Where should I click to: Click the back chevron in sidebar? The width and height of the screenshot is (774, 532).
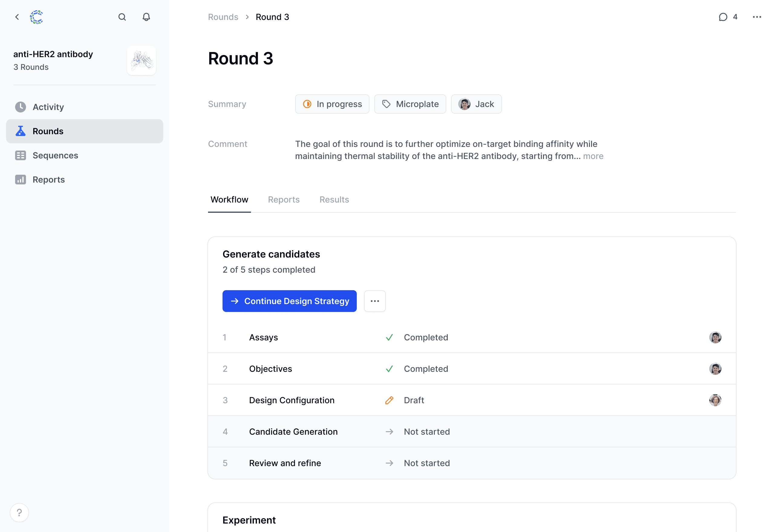17,17
